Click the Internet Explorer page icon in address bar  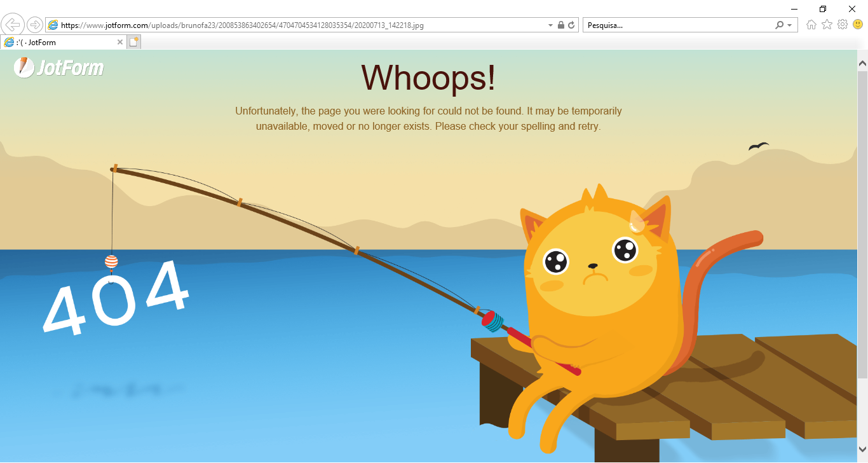click(53, 25)
